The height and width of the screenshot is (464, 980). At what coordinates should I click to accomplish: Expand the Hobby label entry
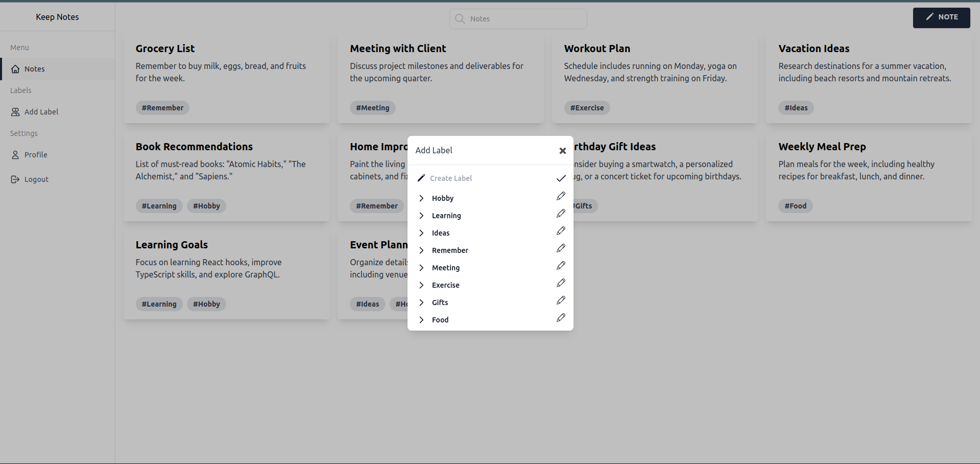tap(421, 198)
